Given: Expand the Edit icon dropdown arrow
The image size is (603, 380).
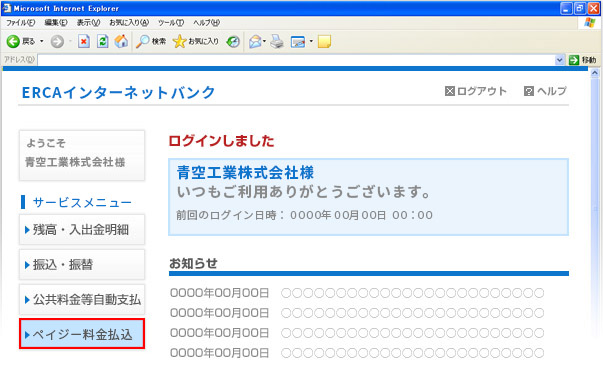Looking at the screenshot, I should tap(311, 41).
